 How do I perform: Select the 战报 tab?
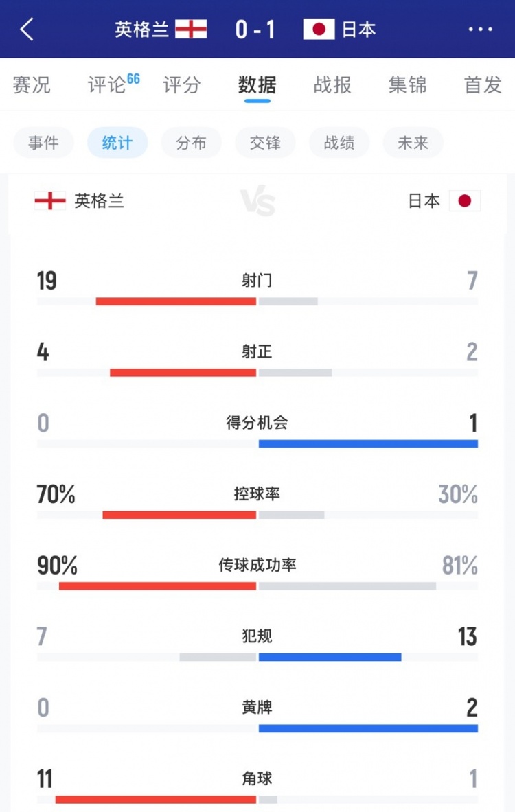(332, 85)
